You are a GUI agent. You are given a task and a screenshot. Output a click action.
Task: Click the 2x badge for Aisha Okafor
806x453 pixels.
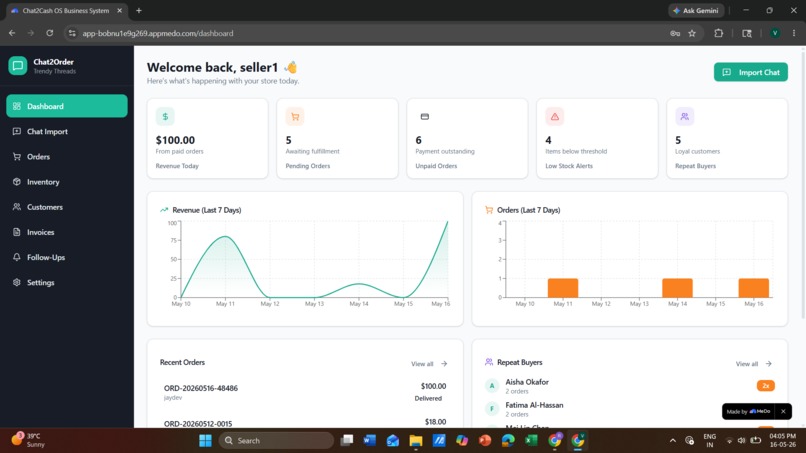[765, 386]
